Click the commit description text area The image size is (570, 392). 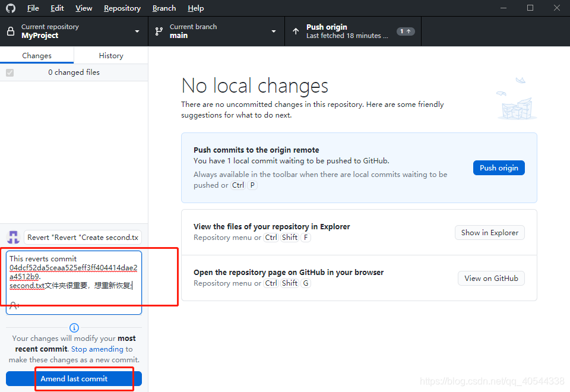coord(74,283)
